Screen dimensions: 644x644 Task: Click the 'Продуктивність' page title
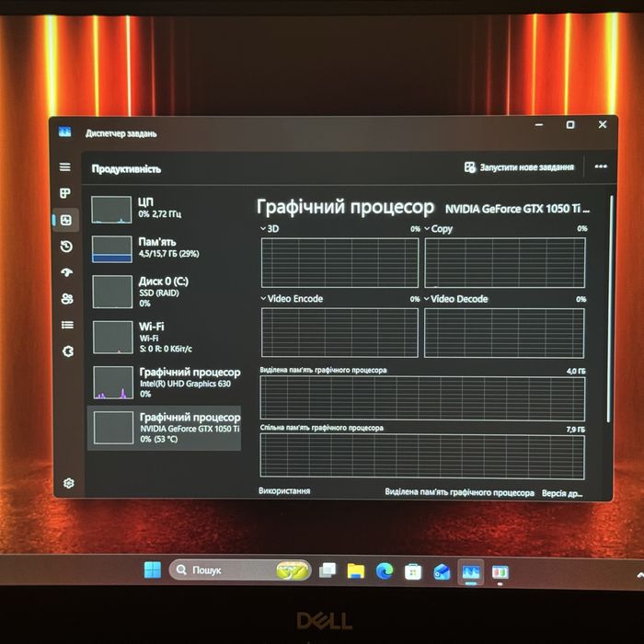126,168
